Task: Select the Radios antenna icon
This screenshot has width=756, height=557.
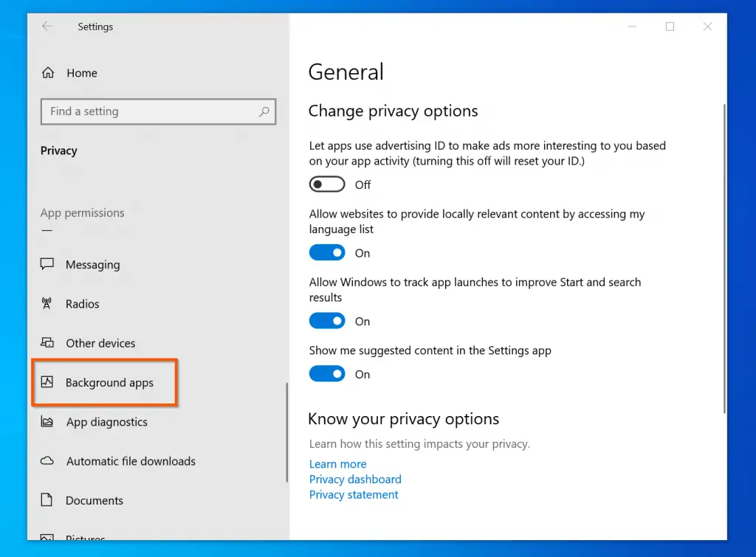Action: point(47,303)
